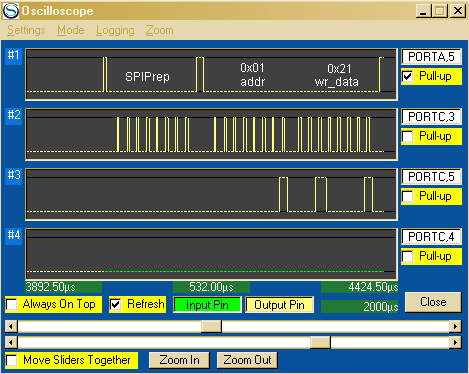Image resolution: width=469 pixels, height=374 pixels.
Task: Click the 0x01 addr annotation
Action: (253, 75)
